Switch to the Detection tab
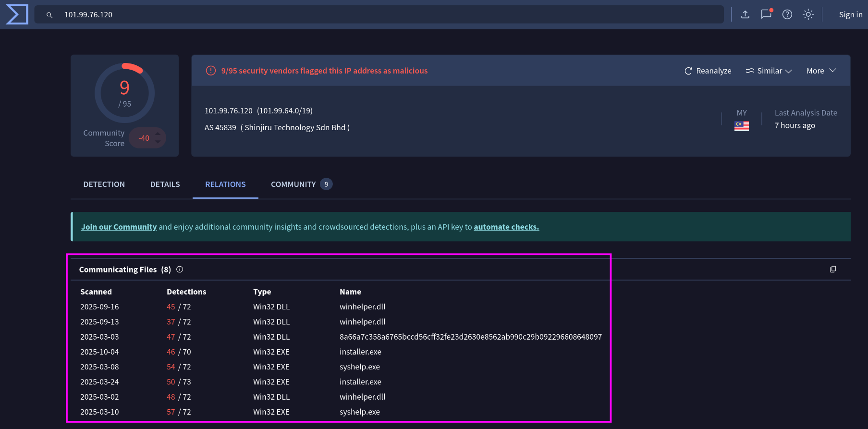868x429 pixels. point(104,184)
